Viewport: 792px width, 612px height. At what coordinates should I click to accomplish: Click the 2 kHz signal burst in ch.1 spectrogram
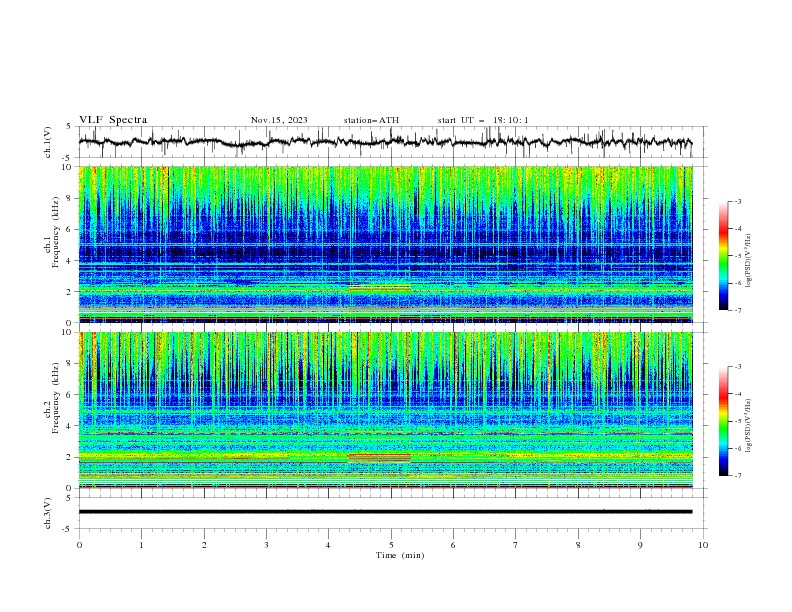click(x=379, y=288)
